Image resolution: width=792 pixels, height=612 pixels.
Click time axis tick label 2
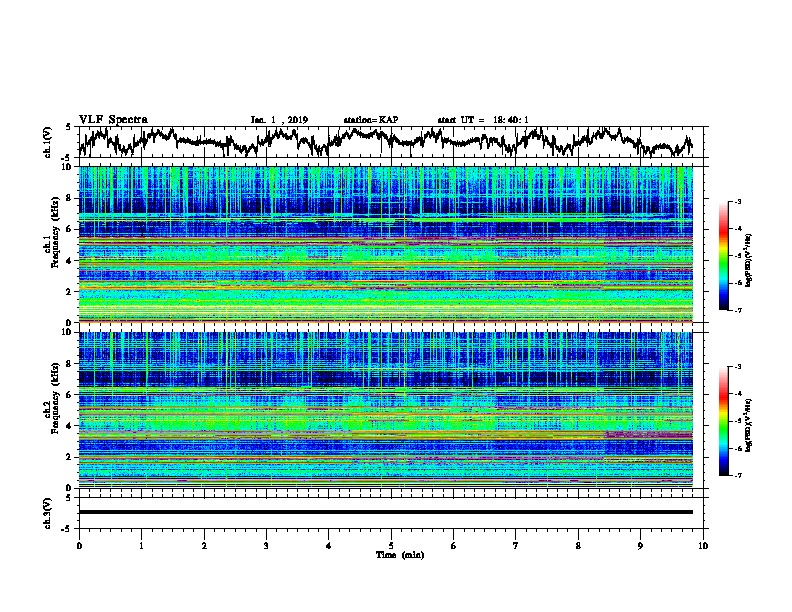[x=204, y=546]
